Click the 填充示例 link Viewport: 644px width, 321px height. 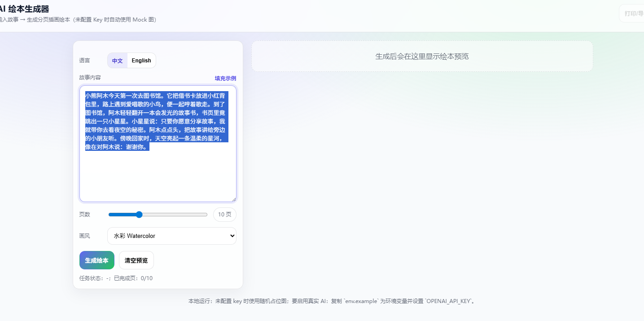225,78
